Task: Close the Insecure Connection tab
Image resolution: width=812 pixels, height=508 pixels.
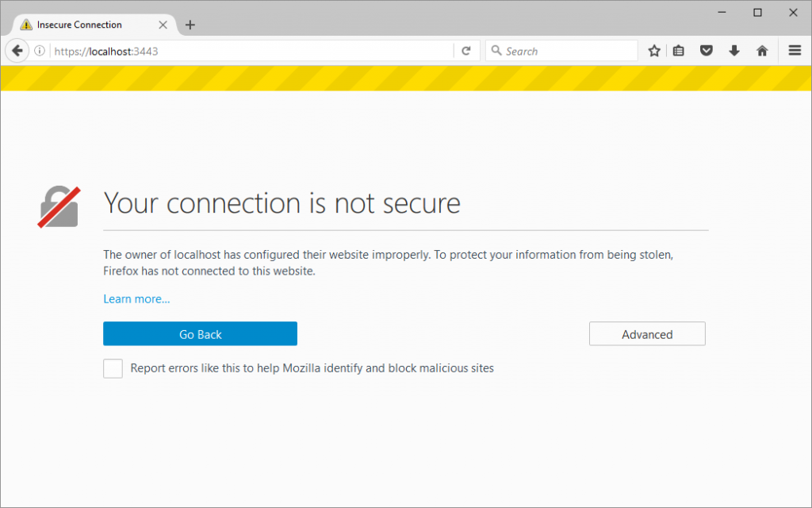Action: point(163,25)
